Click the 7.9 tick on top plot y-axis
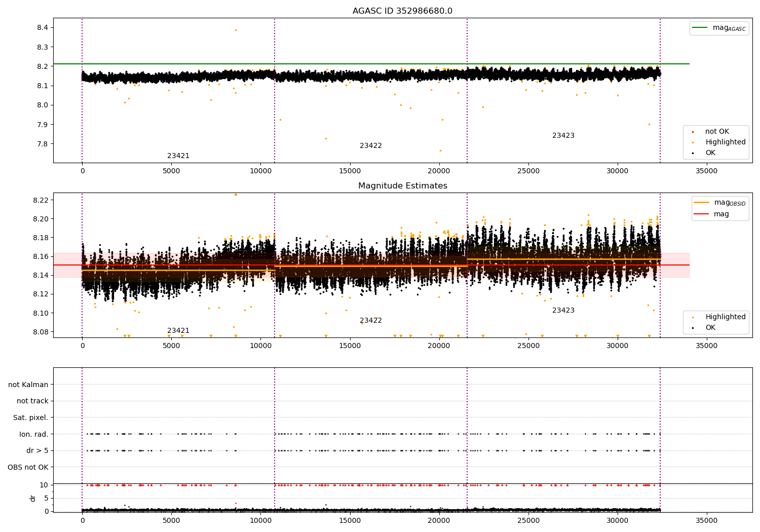 click(43, 125)
